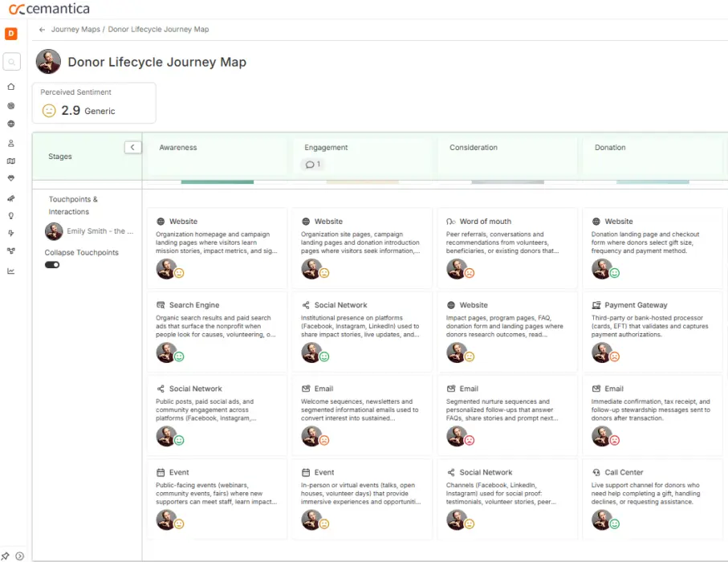The width and height of the screenshot is (728, 562).
Task: Click the heart icon in the sidebar
Action: (10, 179)
